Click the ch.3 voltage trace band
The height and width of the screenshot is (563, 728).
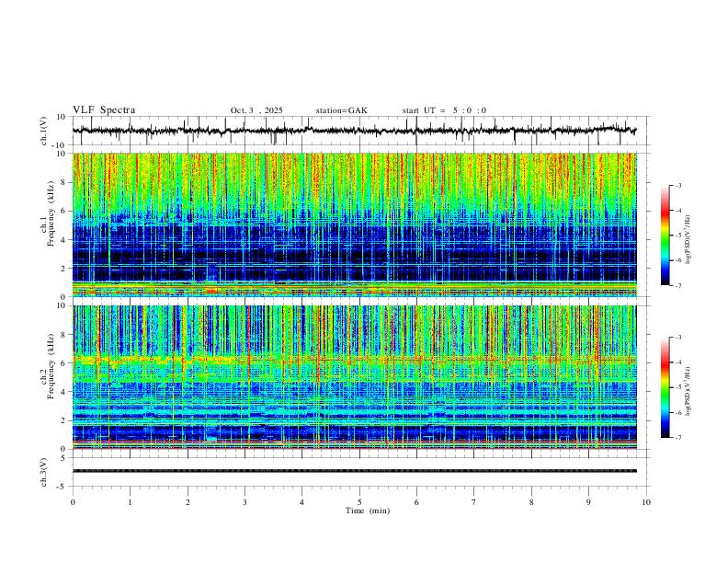point(354,471)
